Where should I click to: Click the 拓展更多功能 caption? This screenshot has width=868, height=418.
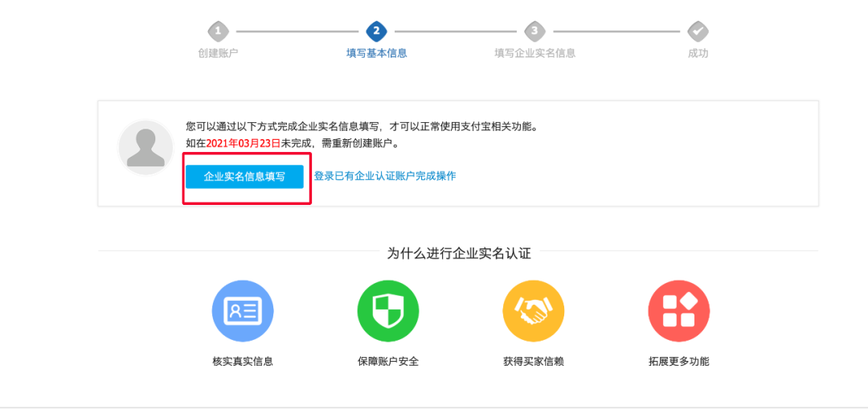(679, 362)
